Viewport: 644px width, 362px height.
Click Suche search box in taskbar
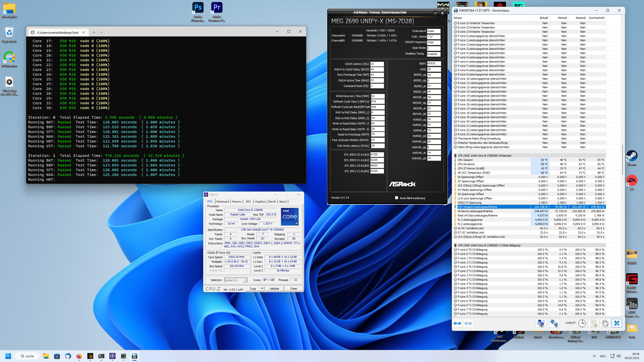click(27, 356)
